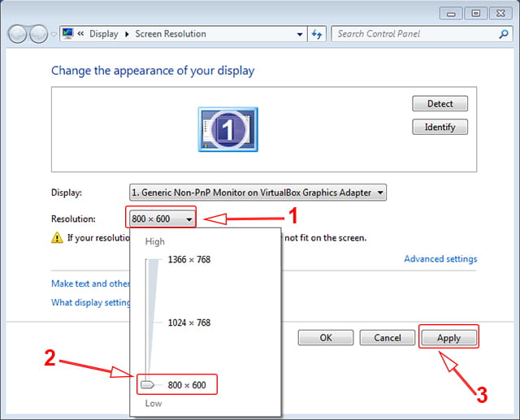Click the Display breadcrumb in address bar
This screenshot has height=420, width=520.
click(104, 34)
